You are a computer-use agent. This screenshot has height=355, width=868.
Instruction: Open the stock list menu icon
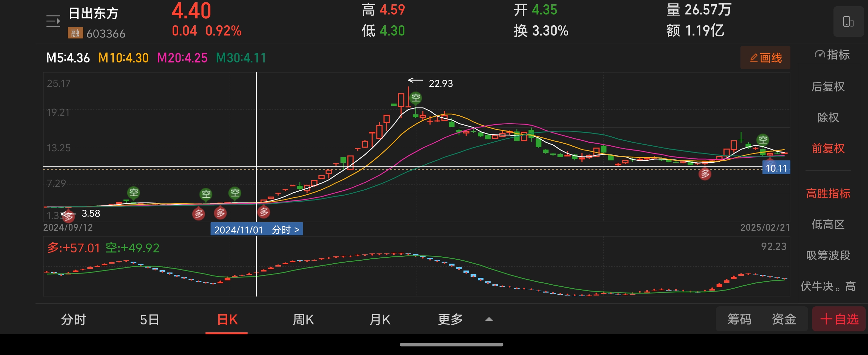coord(53,22)
